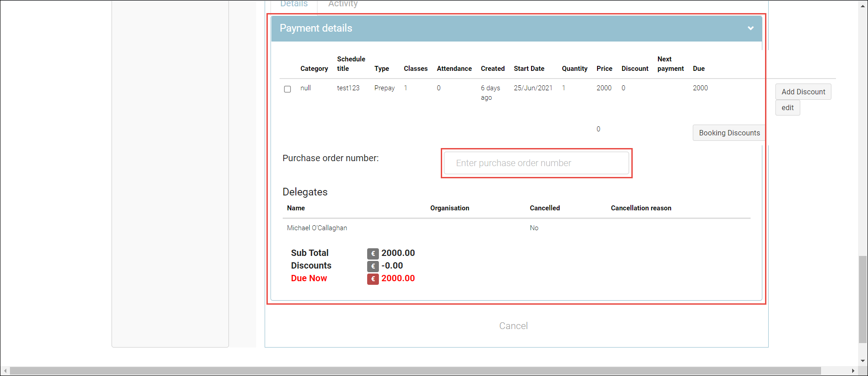The image size is (868, 376).
Task: Click the Start Date column header
Action: (529, 69)
